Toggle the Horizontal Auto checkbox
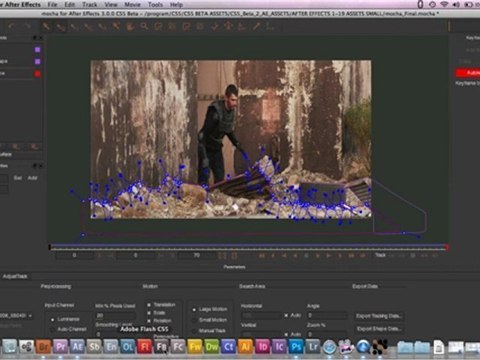 click(x=286, y=315)
